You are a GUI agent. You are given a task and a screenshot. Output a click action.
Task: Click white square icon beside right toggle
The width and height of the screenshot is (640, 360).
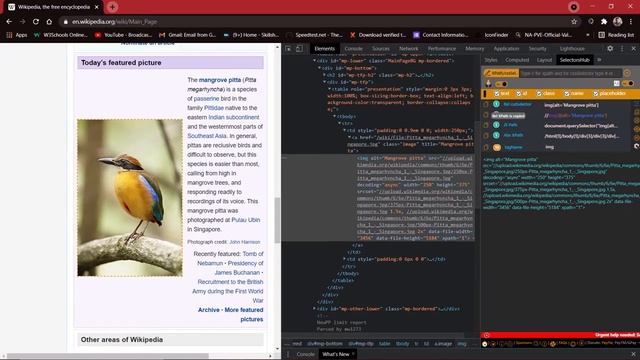tap(616, 83)
